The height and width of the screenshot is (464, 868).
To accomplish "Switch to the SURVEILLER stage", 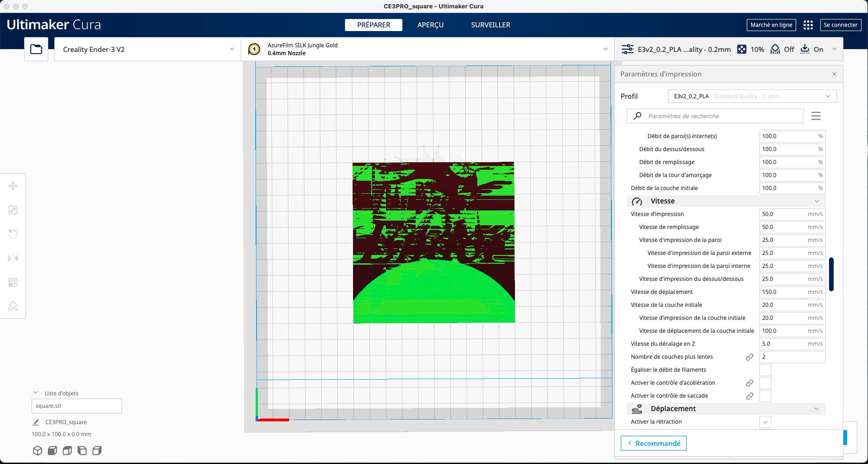I will point(491,25).
